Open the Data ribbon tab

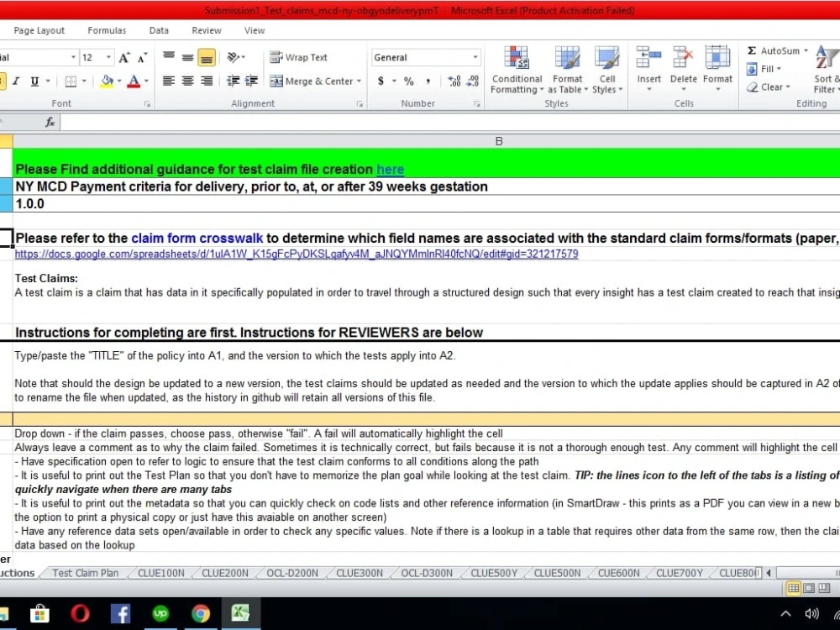click(x=159, y=30)
